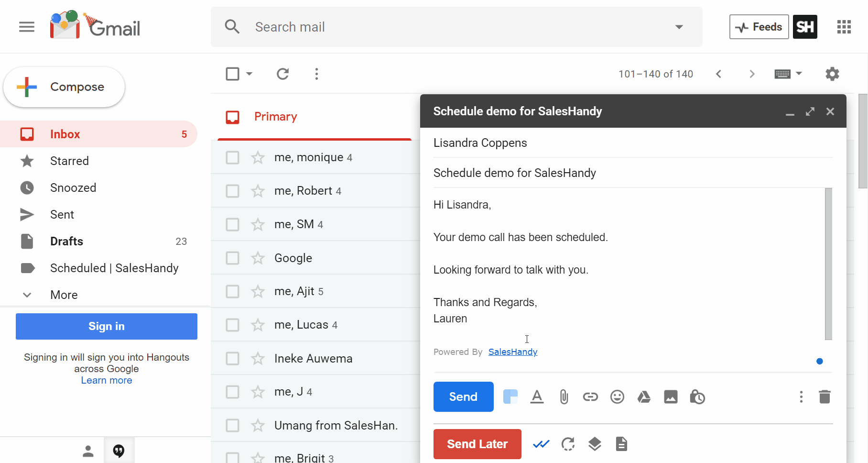Enable confidential mode
Screen dimensions: 868x463
(x=697, y=397)
